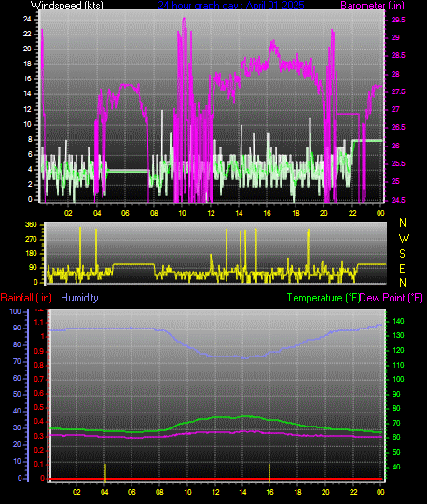Click the 70 value on temperature axis
The height and width of the screenshot is (504, 427).
(396, 423)
